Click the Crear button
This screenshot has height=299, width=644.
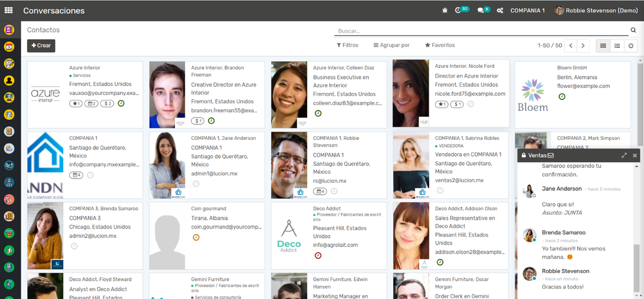point(41,46)
